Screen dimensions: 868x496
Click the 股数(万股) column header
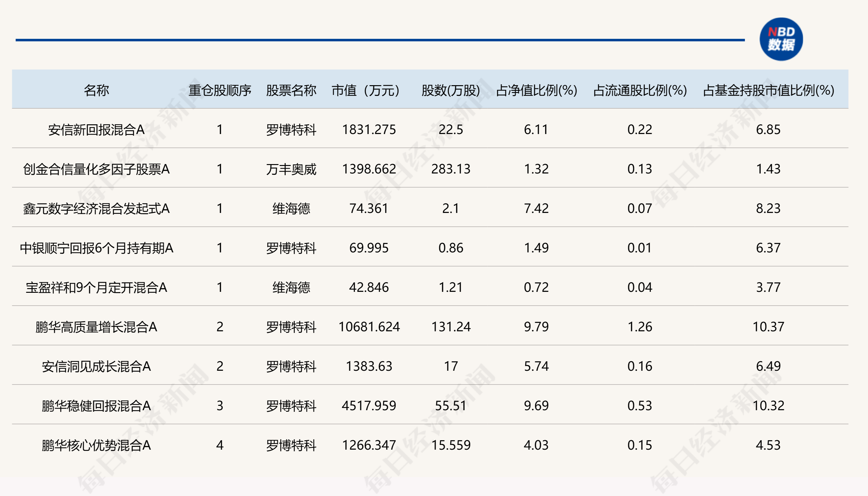tap(451, 90)
